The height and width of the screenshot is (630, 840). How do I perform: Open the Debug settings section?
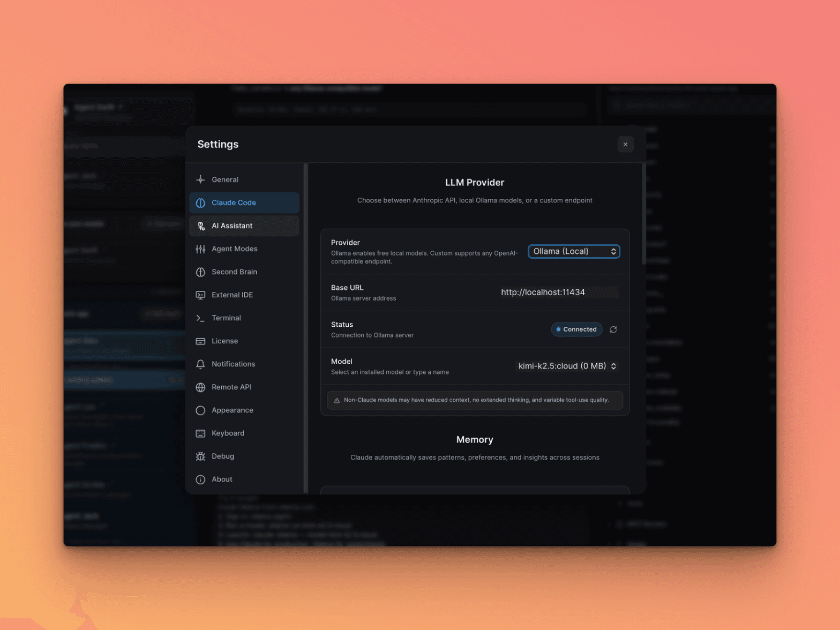coord(244,456)
